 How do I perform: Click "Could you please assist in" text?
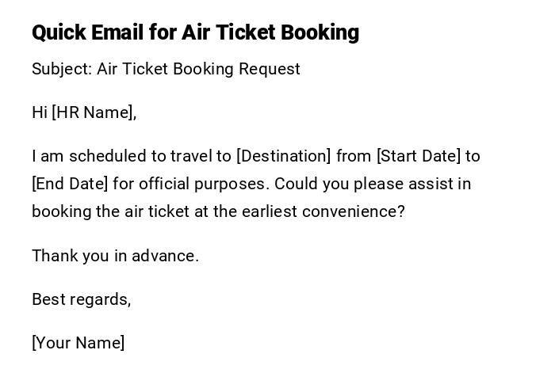pyautogui.click(x=373, y=184)
